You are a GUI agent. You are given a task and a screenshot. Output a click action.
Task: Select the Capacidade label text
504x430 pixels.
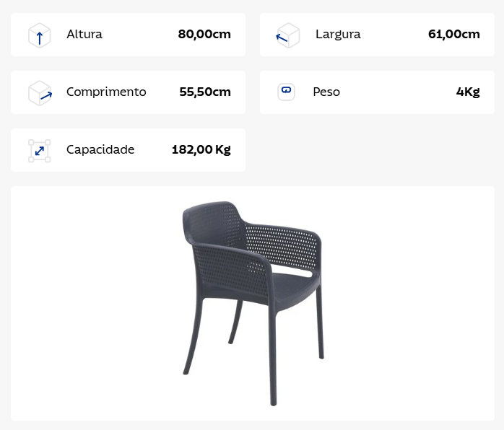click(x=100, y=149)
